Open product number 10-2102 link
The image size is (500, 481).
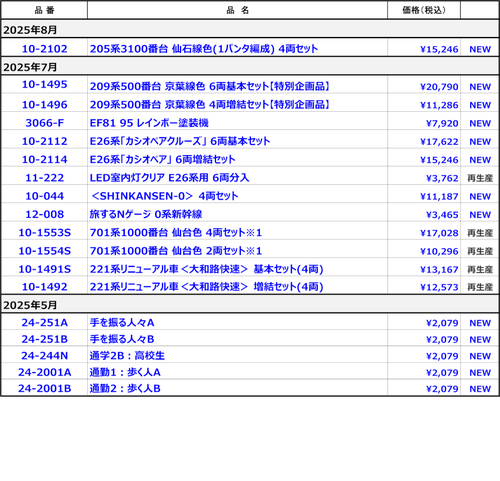click(x=44, y=49)
